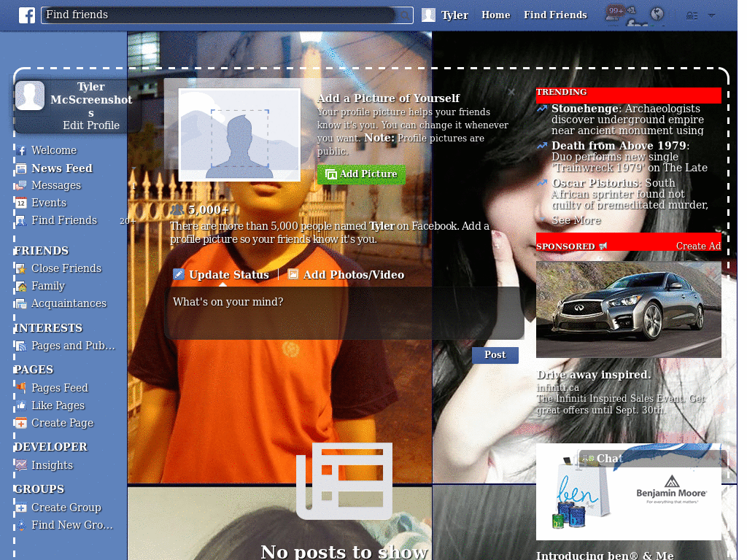The width and height of the screenshot is (747, 560).
Task: Click the Acquaintances list icon
Action: (21, 304)
